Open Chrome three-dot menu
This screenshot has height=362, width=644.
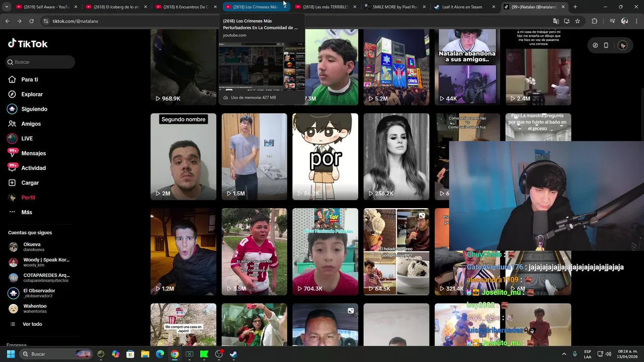[636, 21]
